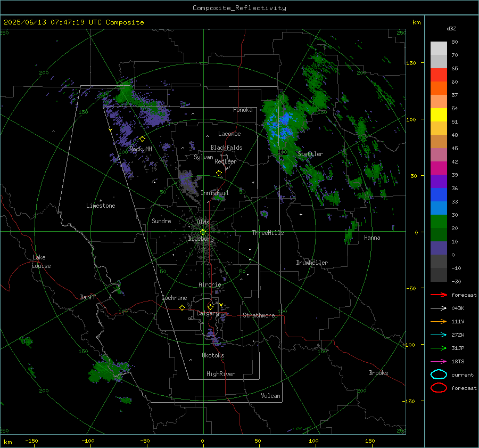479x448 pixels.
Task: Click the -30 value on dBZ scale
Action: [456, 281]
